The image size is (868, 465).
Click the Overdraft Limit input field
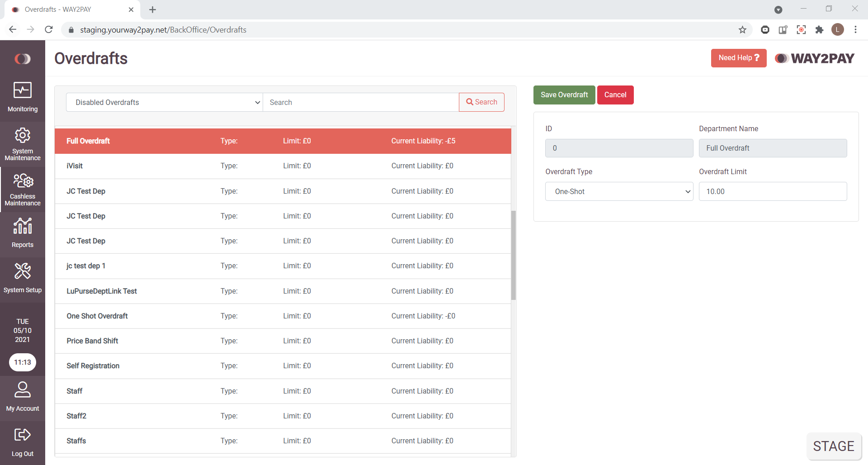(x=772, y=191)
